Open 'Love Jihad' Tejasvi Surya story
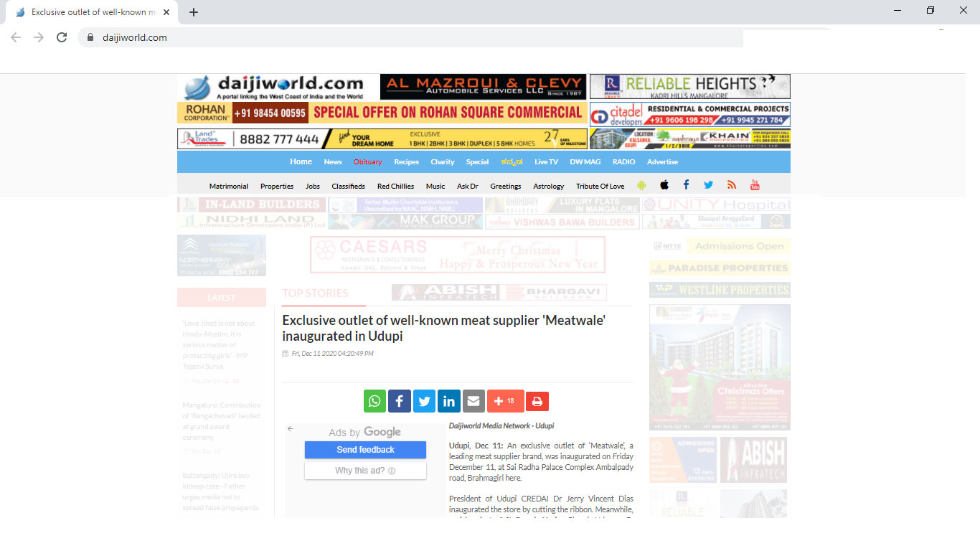This screenshot has height=551, width=980. (x=219, y=345)
